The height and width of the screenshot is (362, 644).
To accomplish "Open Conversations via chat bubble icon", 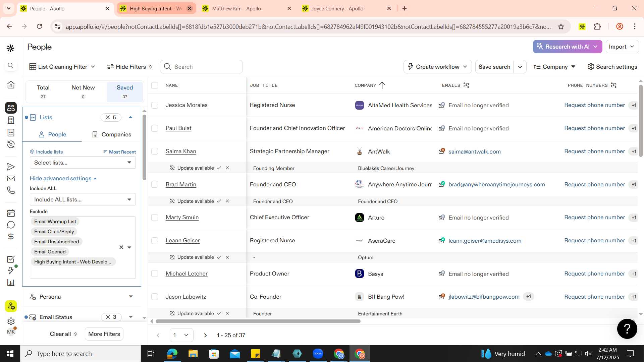I will pyautogui.click(x=11, y=225).
